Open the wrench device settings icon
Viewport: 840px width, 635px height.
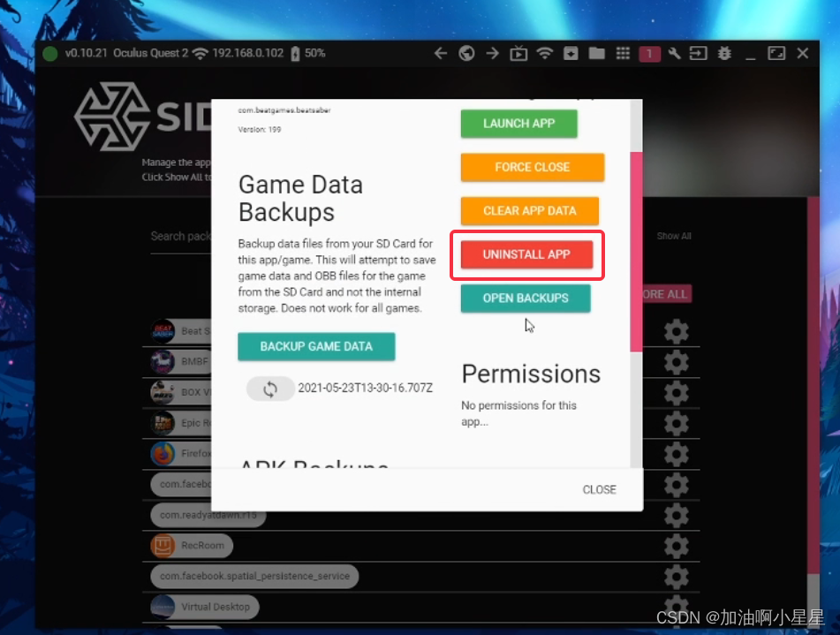(675, 54)
